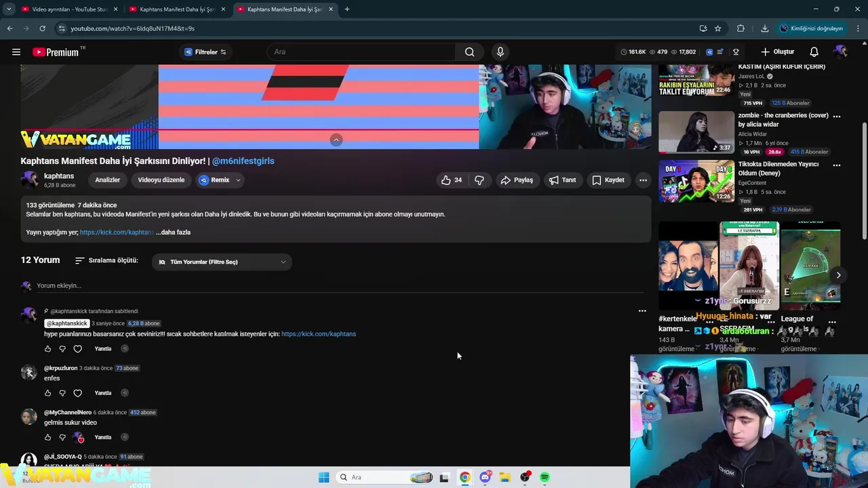This screenshot has height=488, width=868.
Task: Open Spotify from the taskbar
Action: click(545, 477)
